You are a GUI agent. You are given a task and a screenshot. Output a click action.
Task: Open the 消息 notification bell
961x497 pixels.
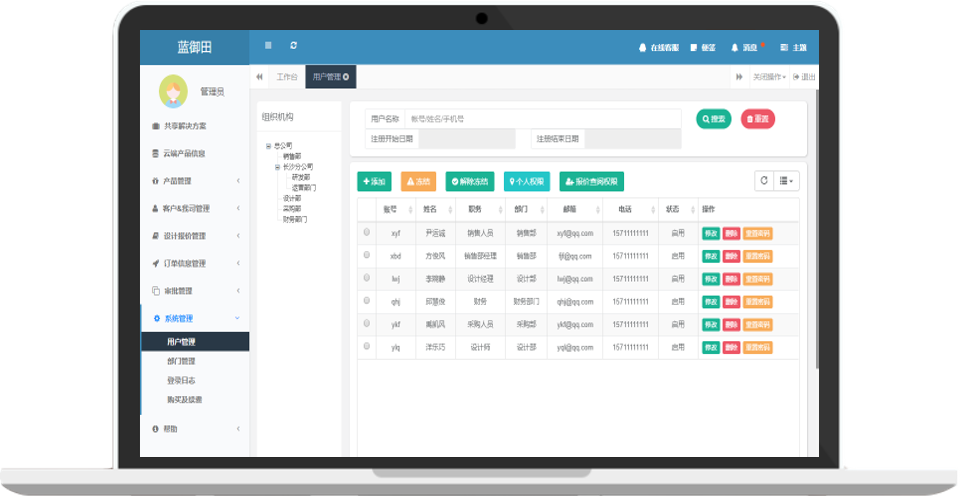747,47
